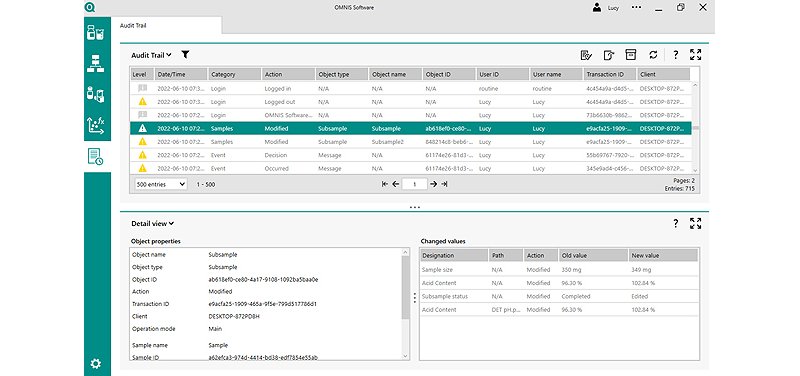This screenshot has height=376, width=800.
Task: Open help for the Audit Trail panel
Action: point(676,55)
